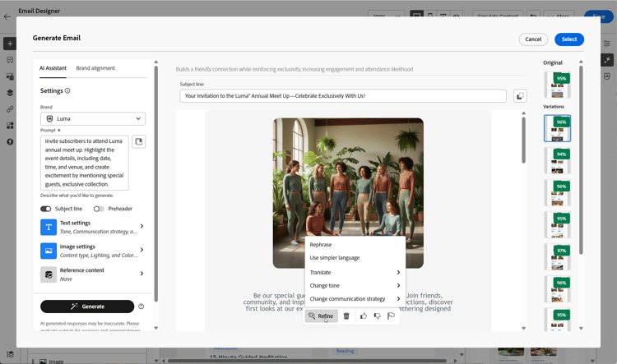Image resolution: width=617 pixels, height=364 pixels.
Task: Give a thumbs down to generated text
Action: pyautogui.click(x=377, y=316)
